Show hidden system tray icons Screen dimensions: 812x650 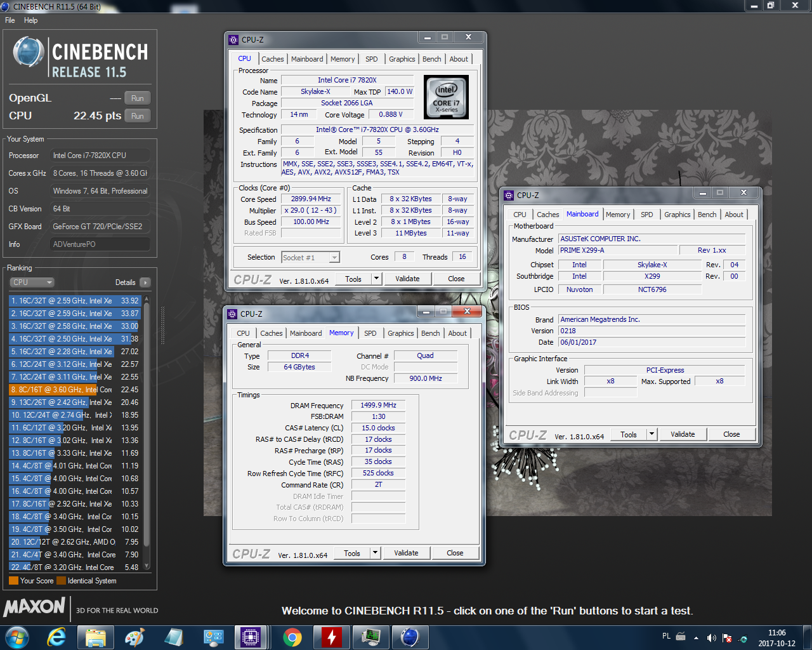[x=696, y=638]
